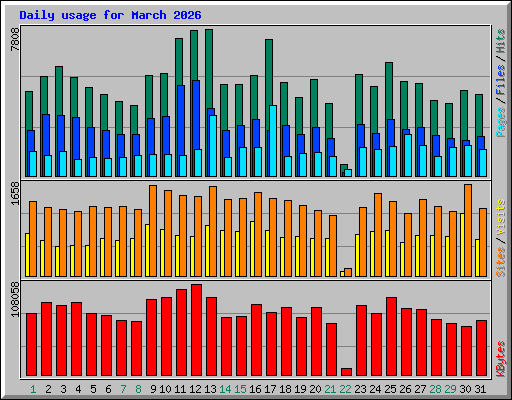Click day label 29 on the x-axis

pyautogui.click(x=450, y=389)
